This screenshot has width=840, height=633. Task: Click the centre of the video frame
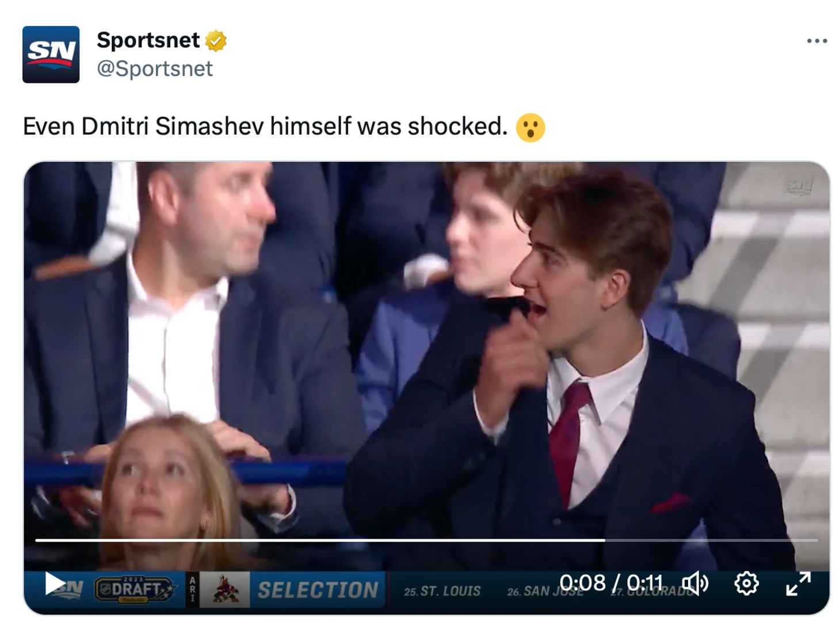[426, 368]
